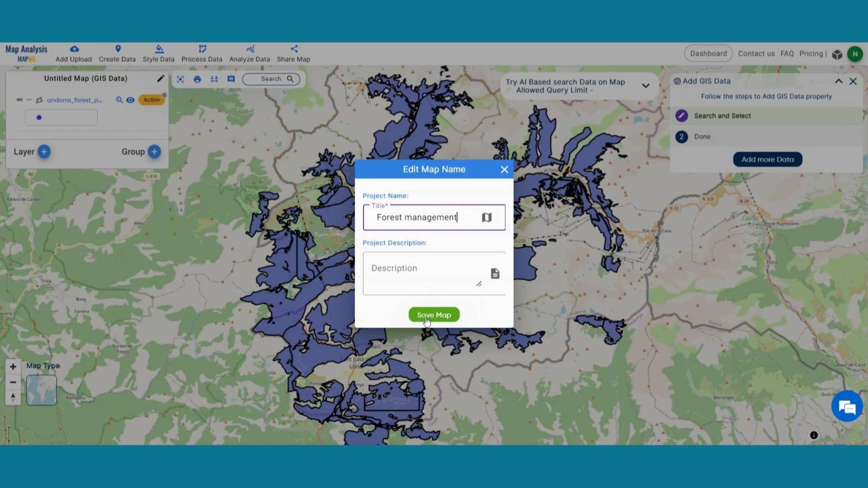Open the Map Type thumbnail
The image size is (868, 488).
tap(42, 390)
